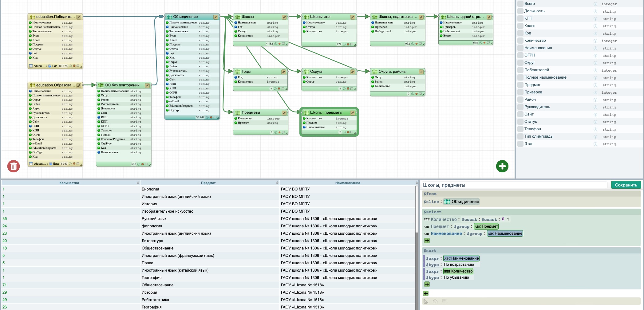Open pencil editor on Школы итог node
Image resolution: width=644 pixels, height=310 pixels.
pos(353,17)
